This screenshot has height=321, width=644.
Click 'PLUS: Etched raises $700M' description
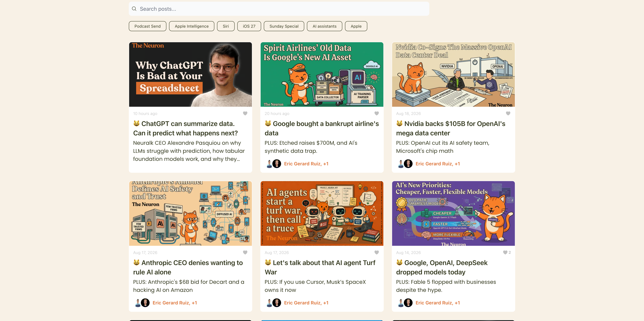[311, 147]
